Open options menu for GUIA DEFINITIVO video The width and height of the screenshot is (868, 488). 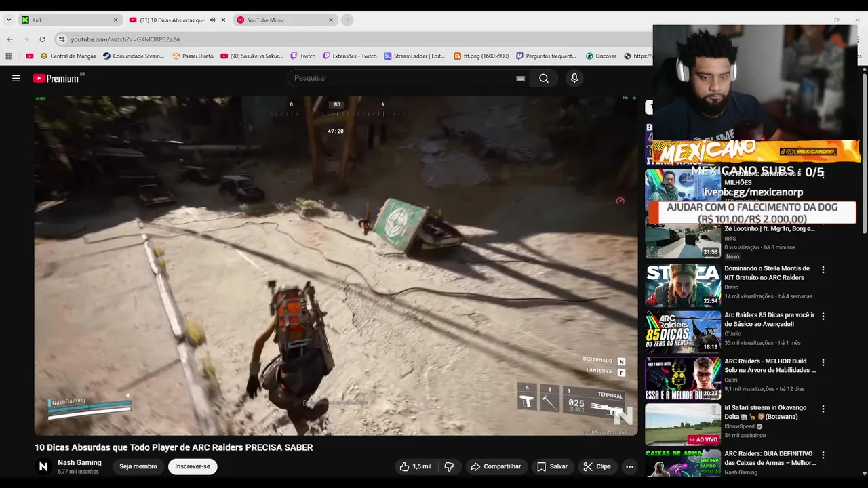pyautogui.click(x=823, y=455)
